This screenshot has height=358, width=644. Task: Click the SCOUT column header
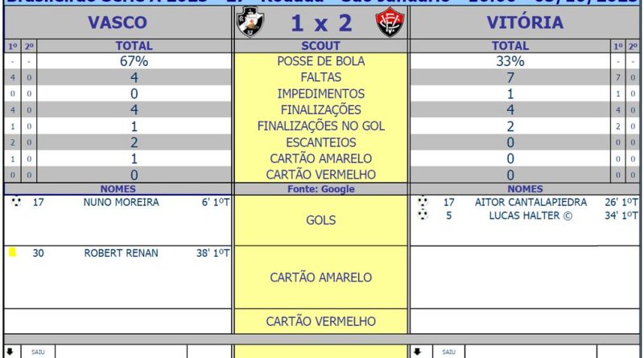[320, 46]
